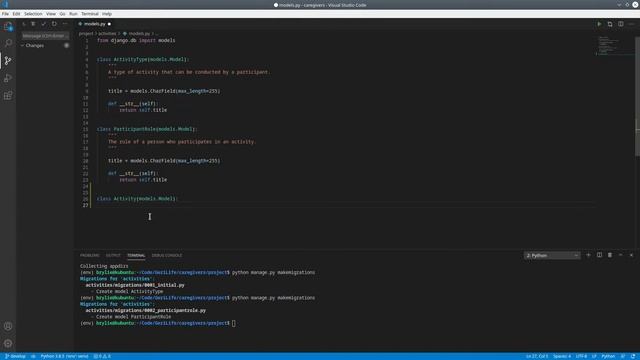Screen dimensions: 640x360
Task: Close the terminal panel
Action: pyautogui.click(x=631, y=255)
